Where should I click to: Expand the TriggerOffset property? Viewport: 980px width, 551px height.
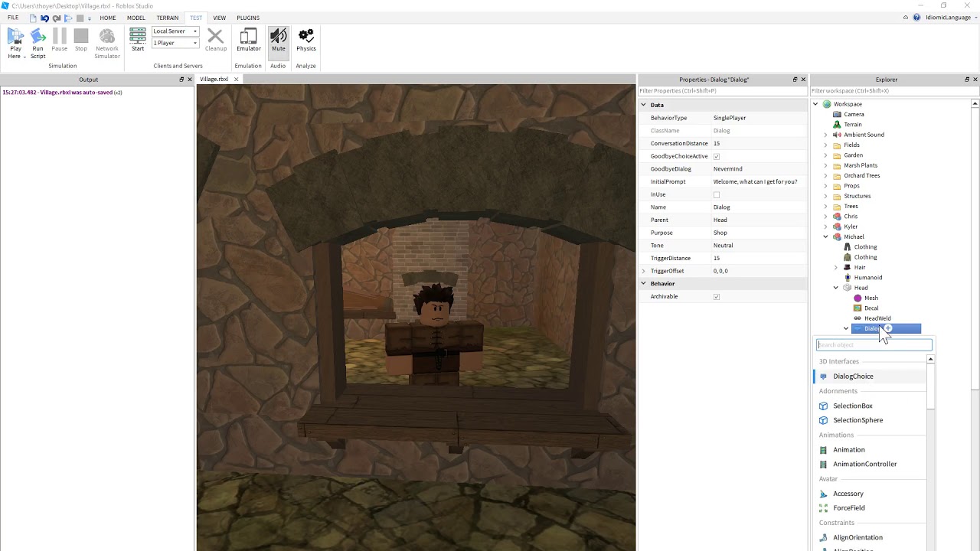pyautogui.click(x=644, y=271)
